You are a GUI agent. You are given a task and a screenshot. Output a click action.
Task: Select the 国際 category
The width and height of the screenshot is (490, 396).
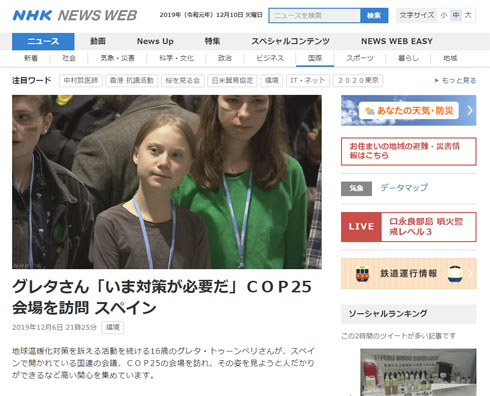point(315,58)
